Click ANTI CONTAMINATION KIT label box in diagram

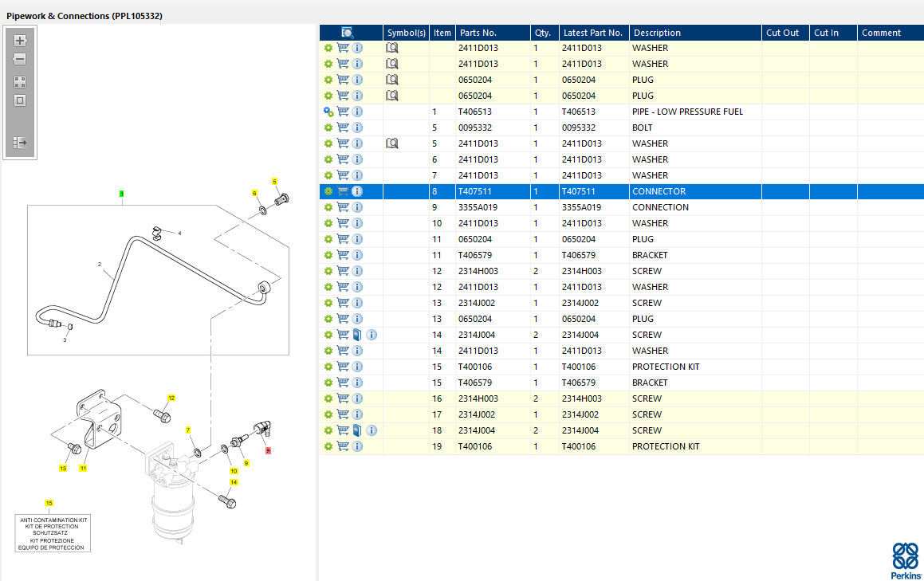point(53,533)
